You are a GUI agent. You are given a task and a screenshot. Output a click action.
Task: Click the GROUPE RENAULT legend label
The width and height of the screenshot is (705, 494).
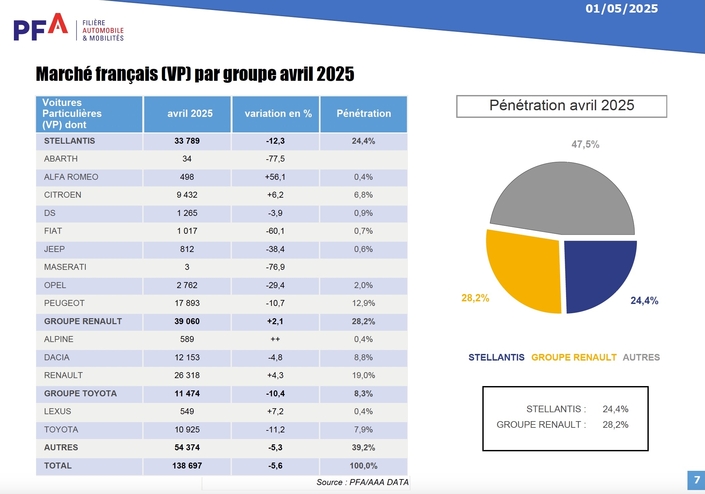pyautogui.click(x=574, y=357)
